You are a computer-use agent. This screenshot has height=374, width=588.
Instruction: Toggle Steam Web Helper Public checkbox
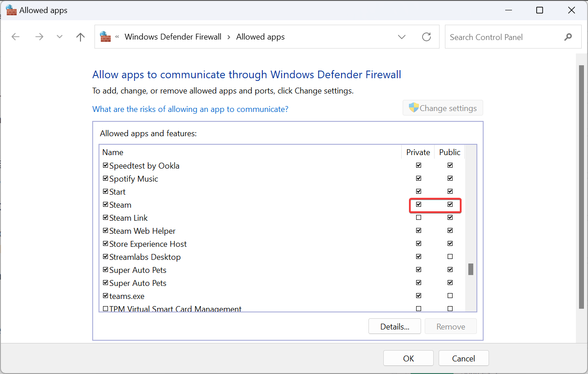[x=450, y=231]
